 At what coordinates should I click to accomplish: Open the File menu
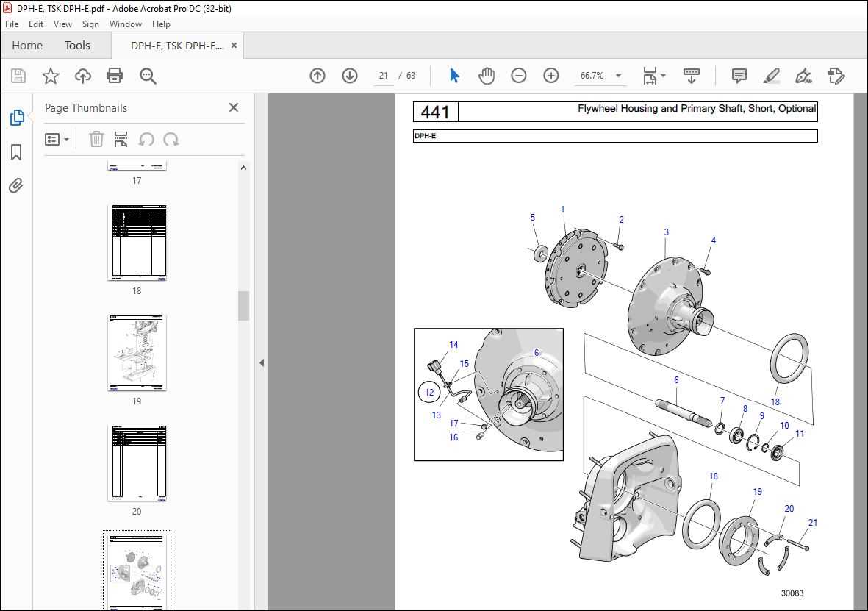(12, 24)
